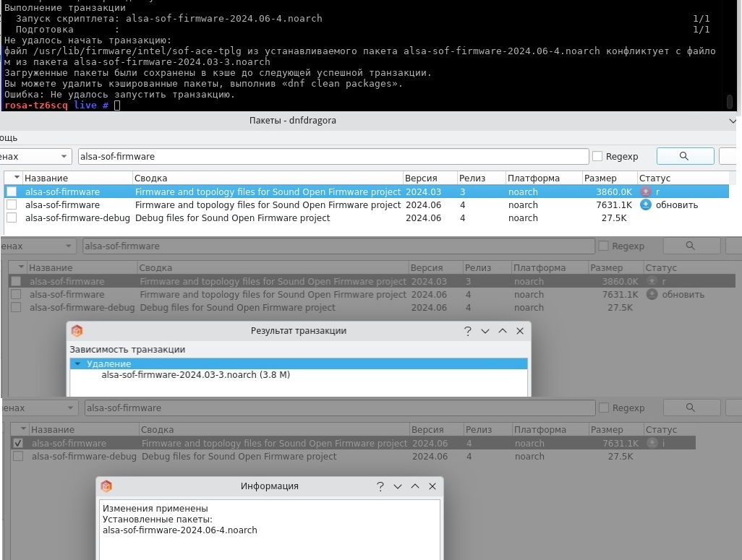742x560 pixels.
Task: Collapse the 'Удаление' tree node
Action: [x=76, y=364]
